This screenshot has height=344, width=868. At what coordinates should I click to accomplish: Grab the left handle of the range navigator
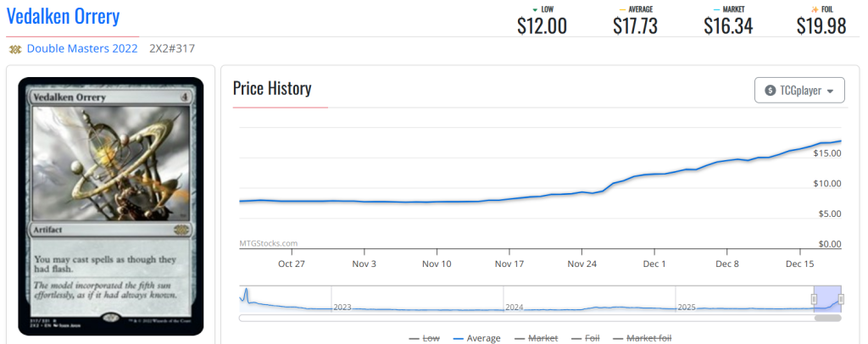point(815,298)
